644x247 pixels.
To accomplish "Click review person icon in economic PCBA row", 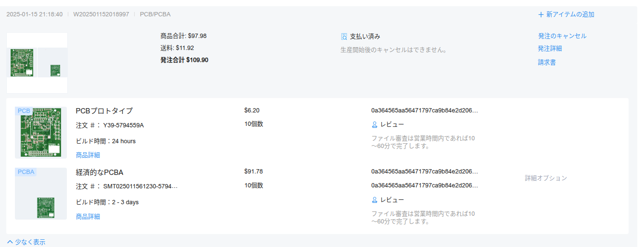I will pyautogui.click(x=375, y=200).
